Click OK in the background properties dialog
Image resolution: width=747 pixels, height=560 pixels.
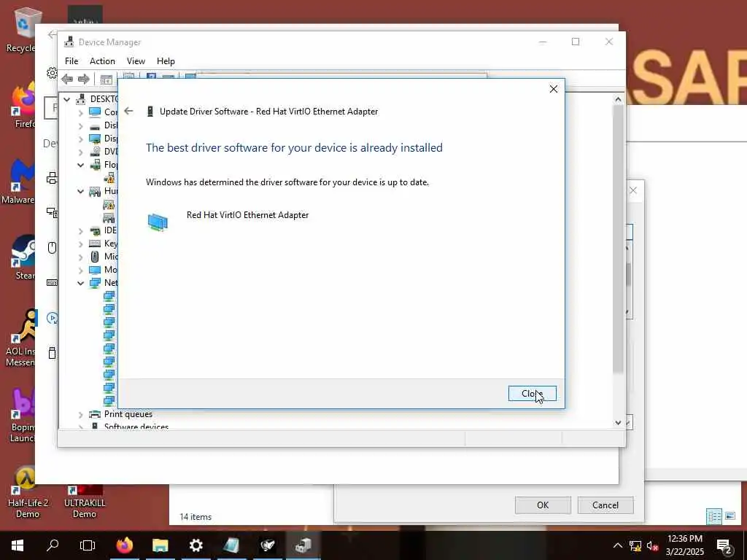click(x=543, y=505)
